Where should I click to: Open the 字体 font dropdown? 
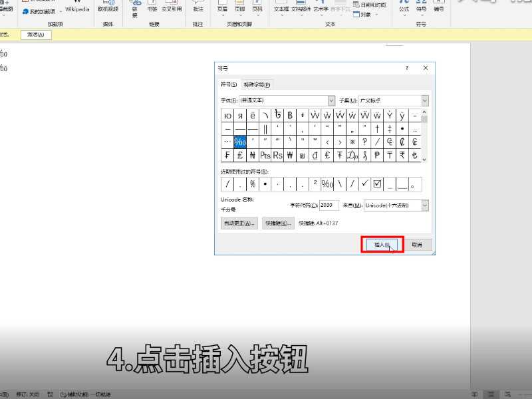[331, 100]
